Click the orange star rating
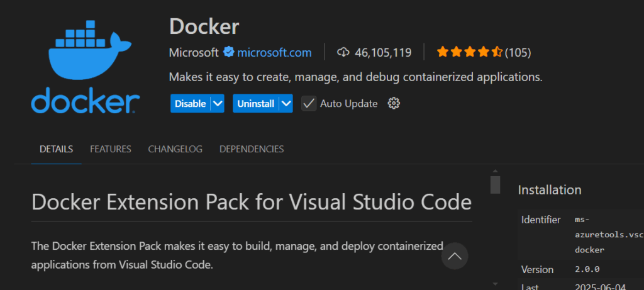The width and height of the screenshot is (644, 290). pyautogui.click(x=469, y=52)
